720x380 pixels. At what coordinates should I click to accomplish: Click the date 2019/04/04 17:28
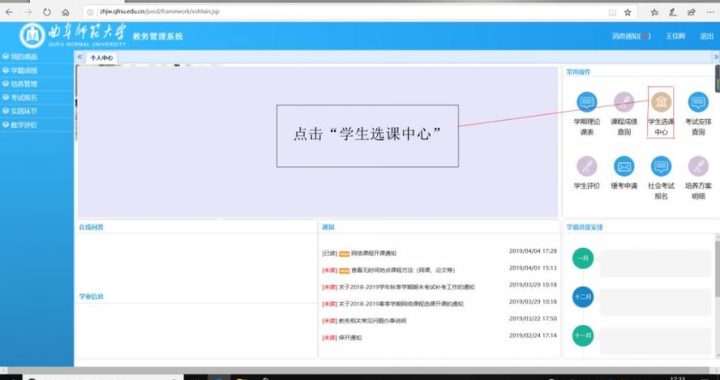coord(533,251)
